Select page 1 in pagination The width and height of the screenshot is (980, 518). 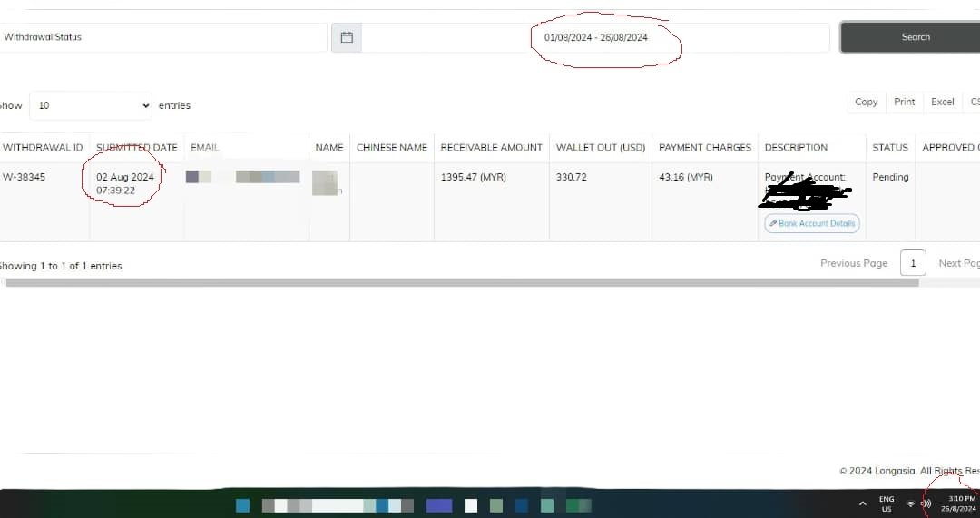pyautogui.click(x=913, y=263)
